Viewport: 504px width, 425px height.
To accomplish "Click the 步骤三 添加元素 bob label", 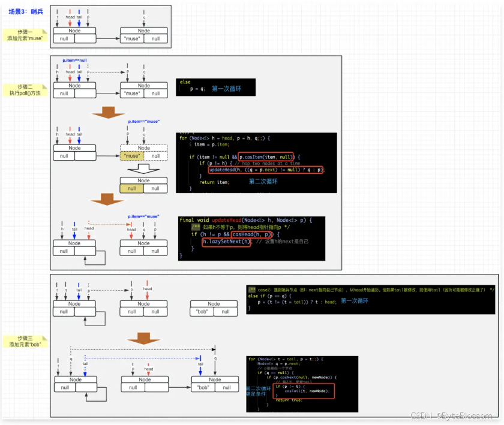I will point(25,341).
